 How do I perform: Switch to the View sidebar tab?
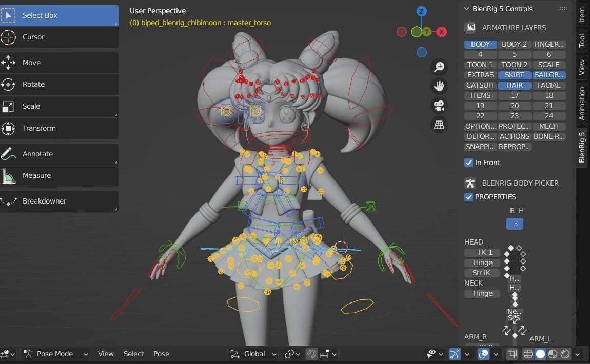pyautogui.click(x=582, y=67)
